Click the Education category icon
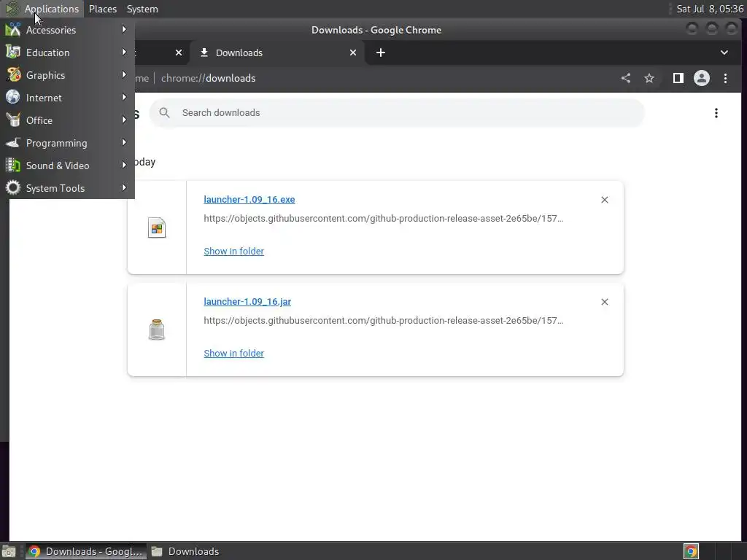Screen dimensions: 747x560 13,52
